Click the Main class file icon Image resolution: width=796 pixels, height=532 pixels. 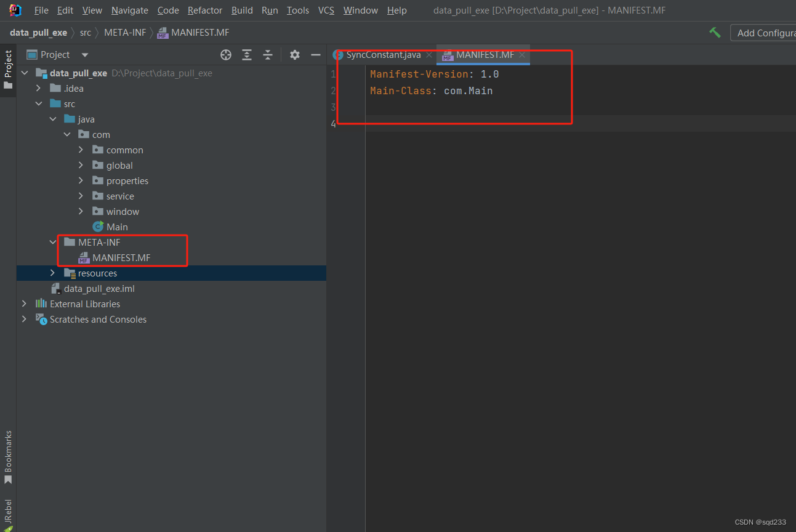[97, 227]
